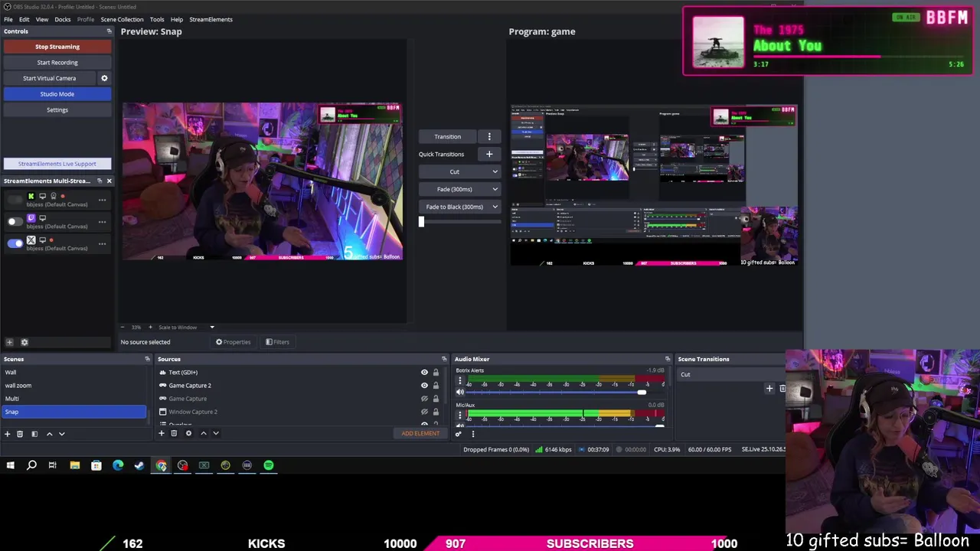Image resolution: width=980 pixels, height=551 pixels.
Task: Open the Edit menu
Action: coord(24,19)
